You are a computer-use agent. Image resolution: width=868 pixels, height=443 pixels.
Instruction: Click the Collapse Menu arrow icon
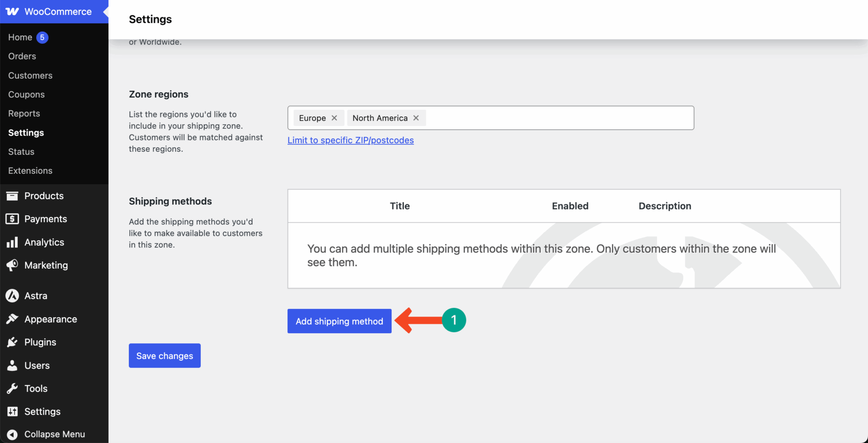12,434
